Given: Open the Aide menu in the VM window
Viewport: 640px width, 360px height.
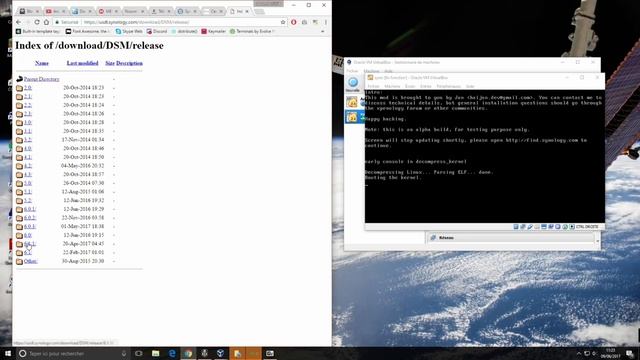Looking at the screenshot, I should pyautogui.click(x=470, y=86).
